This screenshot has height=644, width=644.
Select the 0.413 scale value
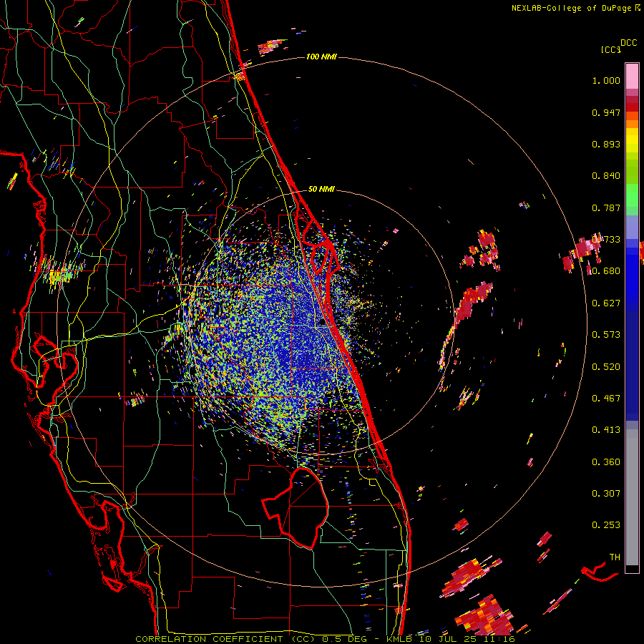point(606,430)
